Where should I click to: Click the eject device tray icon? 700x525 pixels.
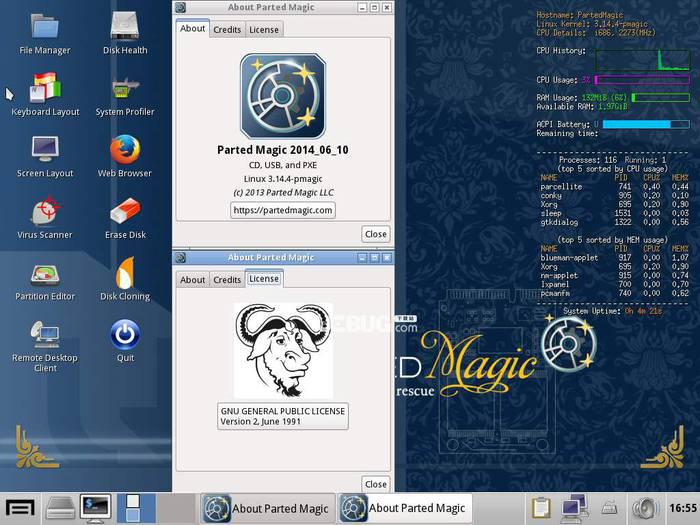point(609,508)
